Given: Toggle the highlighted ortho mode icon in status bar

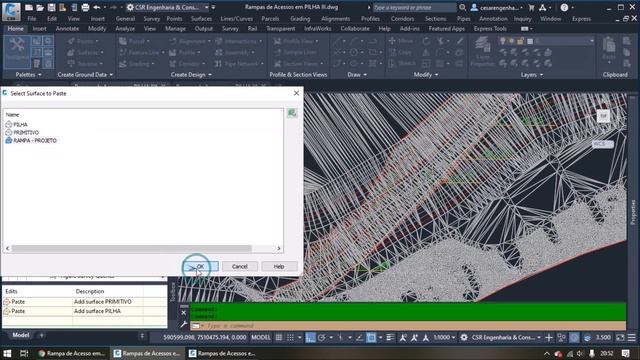Looking at the screenshot, I should (x=311, y=338).
